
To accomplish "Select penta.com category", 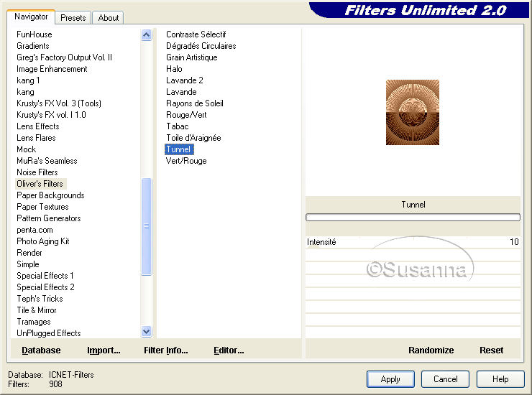I will [x=35, y=230].
